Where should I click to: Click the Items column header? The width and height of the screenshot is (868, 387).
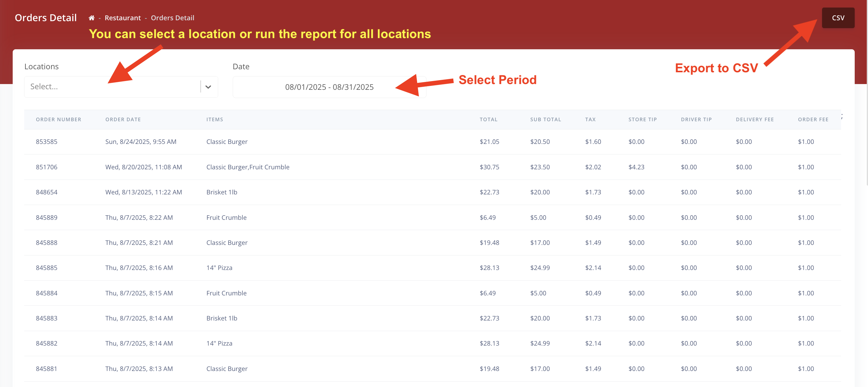215,119
